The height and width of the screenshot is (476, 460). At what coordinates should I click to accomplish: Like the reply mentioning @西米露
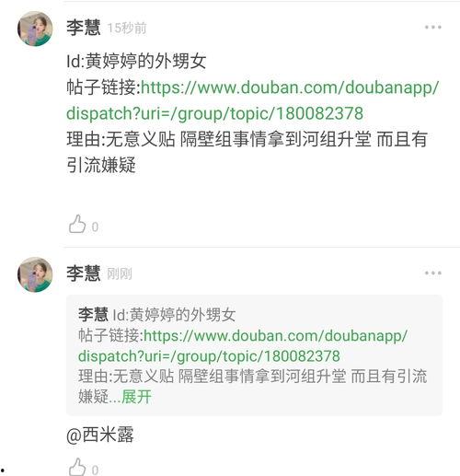coord(77,467)
